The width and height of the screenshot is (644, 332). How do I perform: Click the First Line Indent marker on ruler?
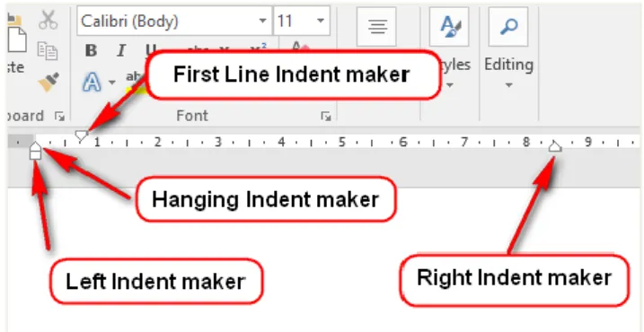82,135
